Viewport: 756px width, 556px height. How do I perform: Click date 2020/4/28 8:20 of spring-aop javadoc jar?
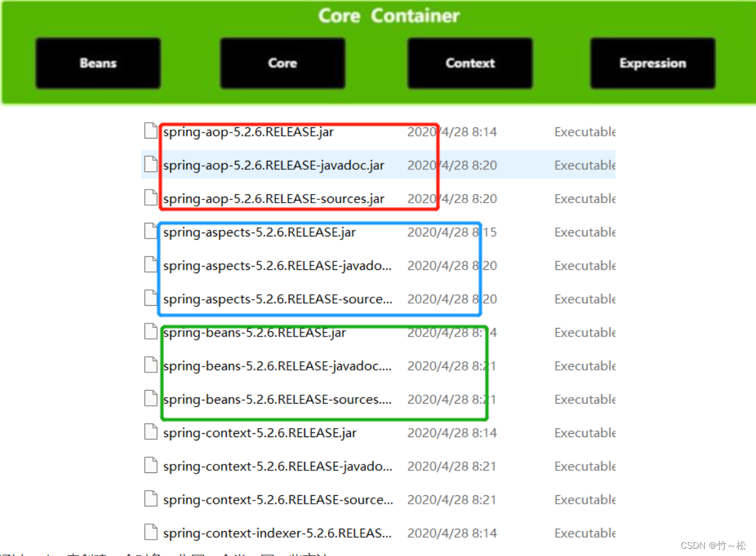(x=452, y=165)
